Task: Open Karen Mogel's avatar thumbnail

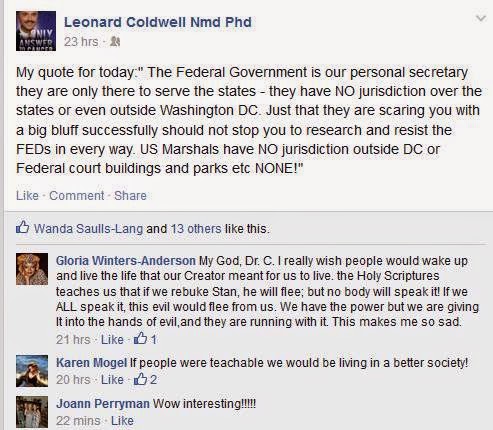Action: 32,371
